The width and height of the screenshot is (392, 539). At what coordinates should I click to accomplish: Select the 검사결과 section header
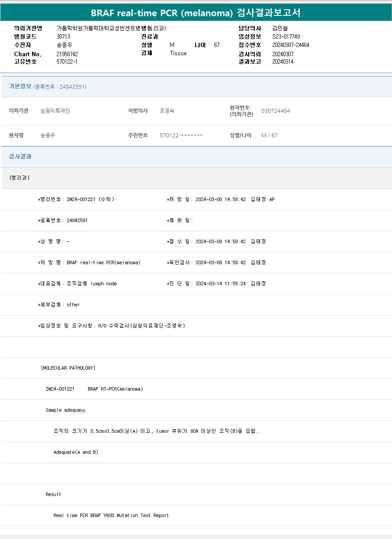click(x=20, y=157)
